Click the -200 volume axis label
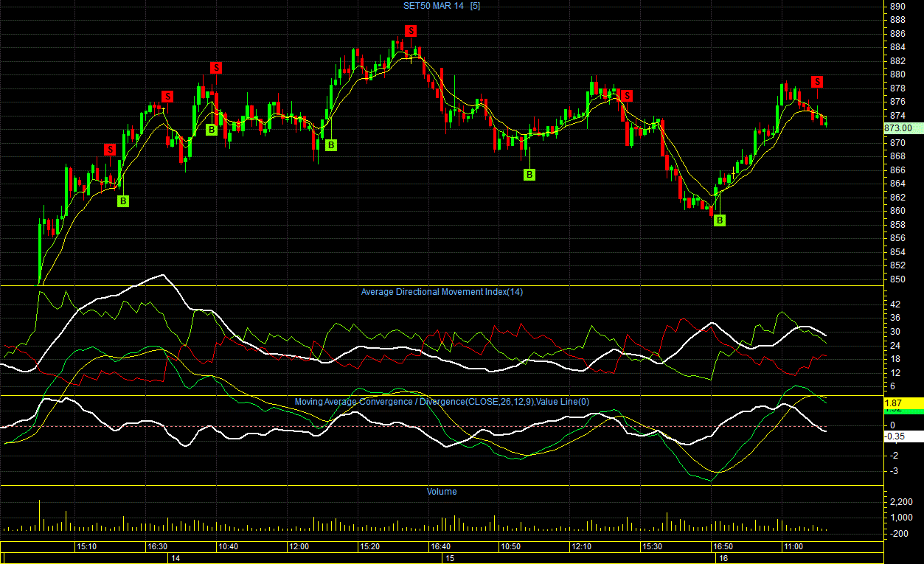 tap(897, 533)
